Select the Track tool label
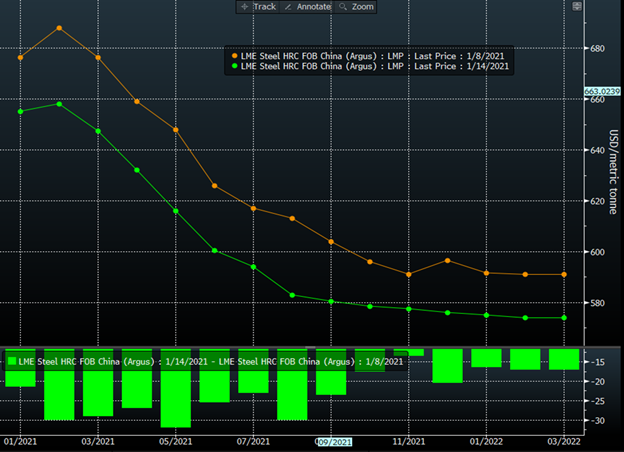The height and width of the screenshot is (452, 624). pos(264,7)
